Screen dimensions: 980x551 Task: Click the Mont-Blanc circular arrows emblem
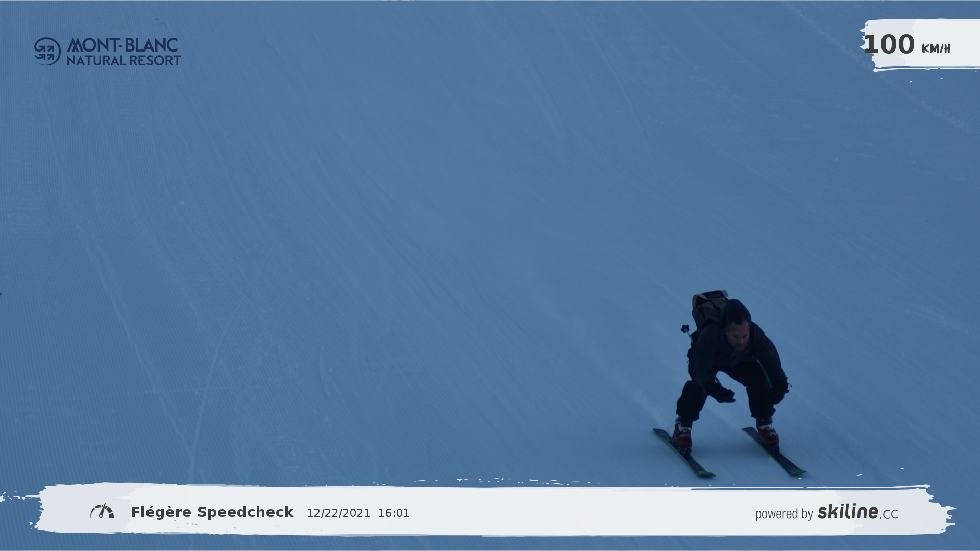47,52
